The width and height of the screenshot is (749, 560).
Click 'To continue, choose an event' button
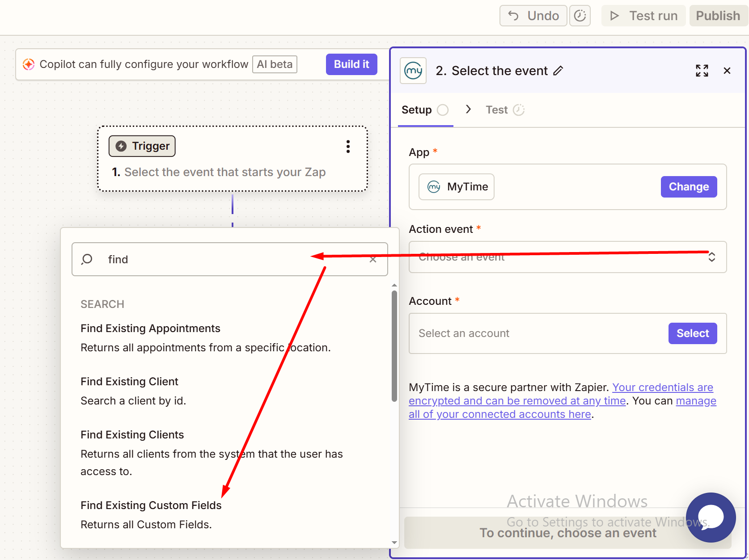[x=568, y=533]
